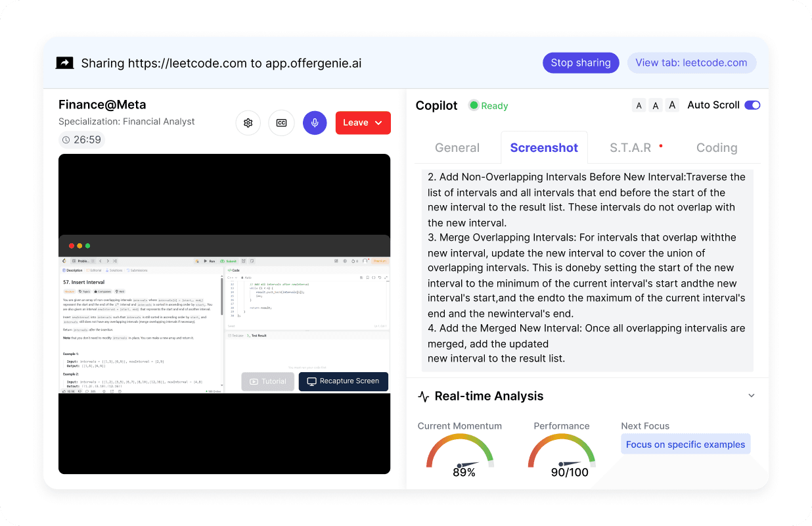Click the layout grid icon in preview header
Image resolution: width=812 pixels, height=526 pixels.
point(336,261)
